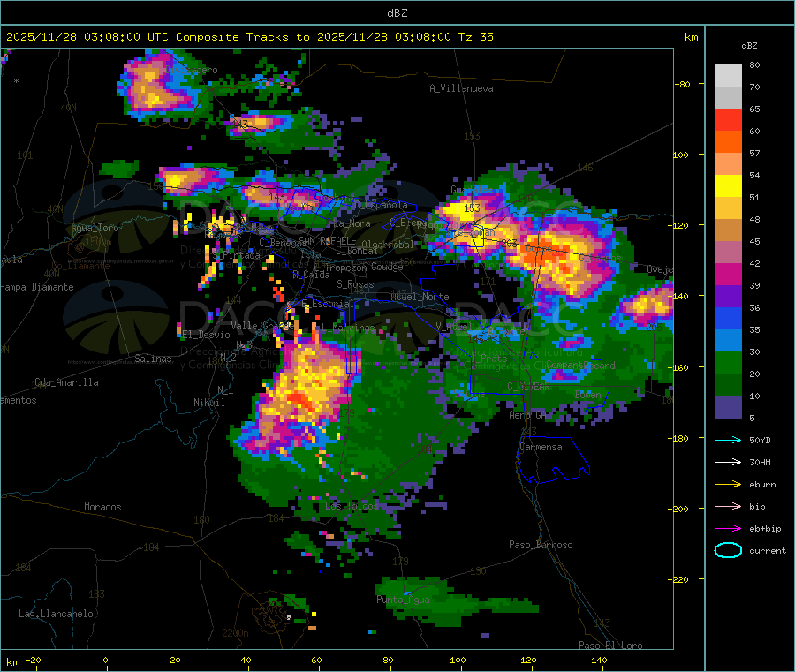Click the 'A_Villanueva' place label
Image resolution: width=795 pixels, height=672 pixels.
461,88
